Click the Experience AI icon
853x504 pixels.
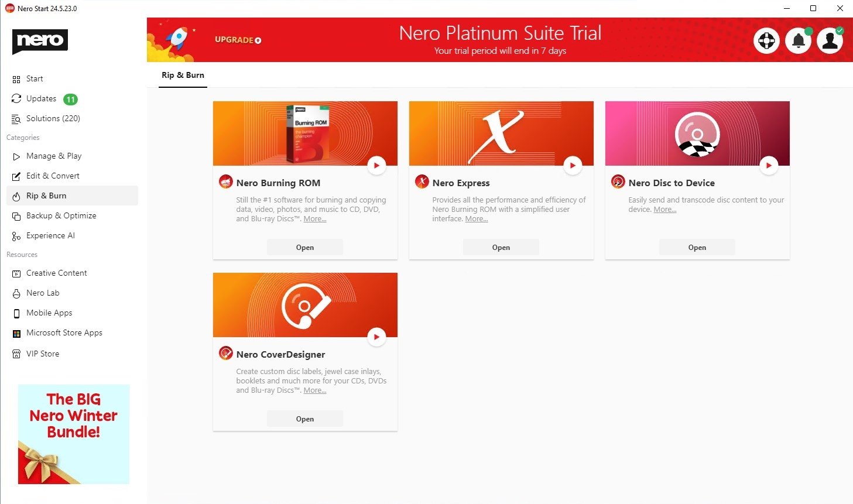click(x=16, y=236)
